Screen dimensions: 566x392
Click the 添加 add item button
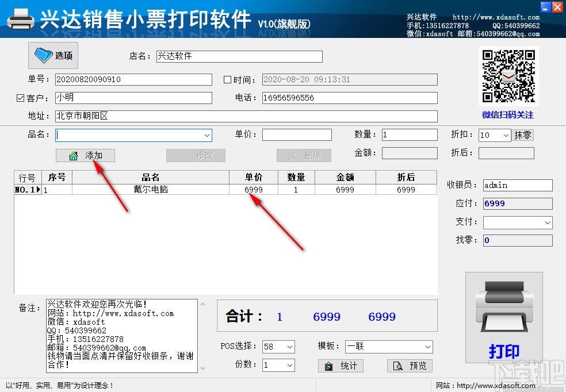pos(85,155)
